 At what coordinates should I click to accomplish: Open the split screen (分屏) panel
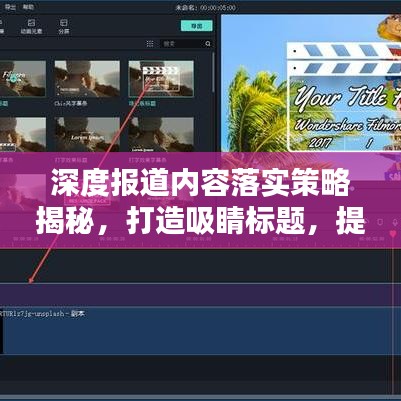coord(64,27)
